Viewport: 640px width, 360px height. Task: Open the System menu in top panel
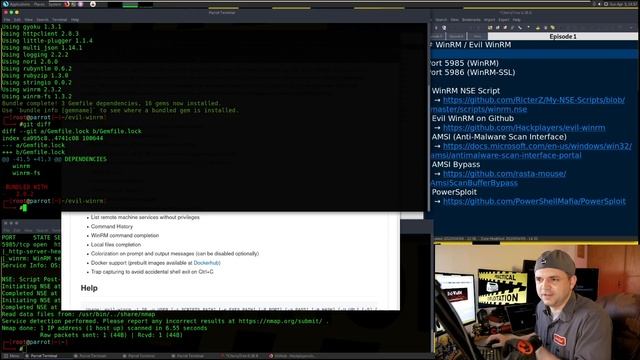pos(54,4)
